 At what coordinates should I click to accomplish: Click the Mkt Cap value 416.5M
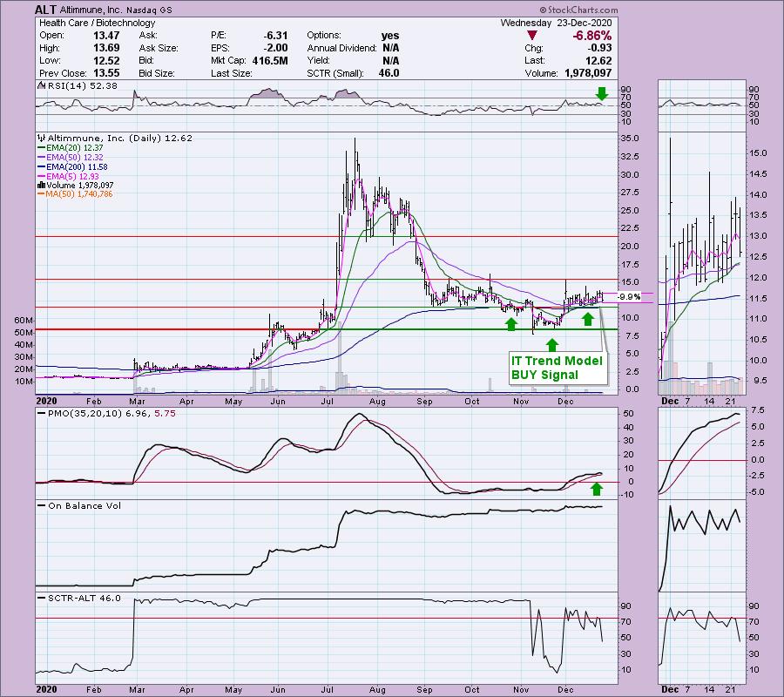tap(269, 60)
